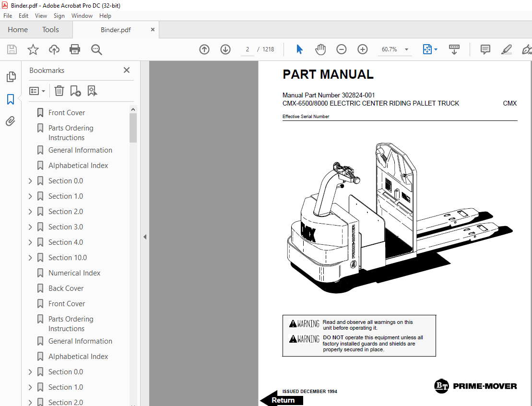
Task: Expand the second Section 1.0 bookmark
Action: (x=30, y=387)
